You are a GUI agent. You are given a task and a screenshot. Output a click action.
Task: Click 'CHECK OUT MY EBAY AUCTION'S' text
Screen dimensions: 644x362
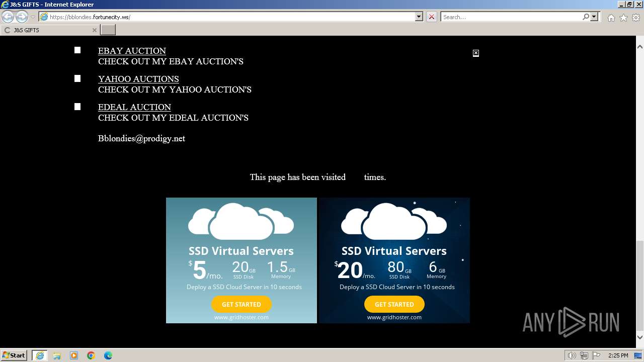[x=171, y=61]
